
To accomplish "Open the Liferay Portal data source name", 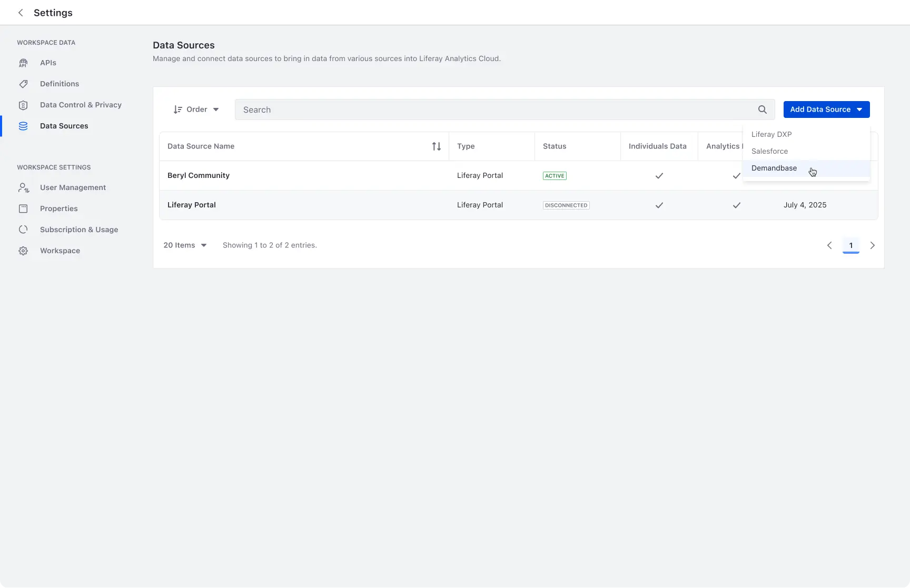I will click(192, 205).
